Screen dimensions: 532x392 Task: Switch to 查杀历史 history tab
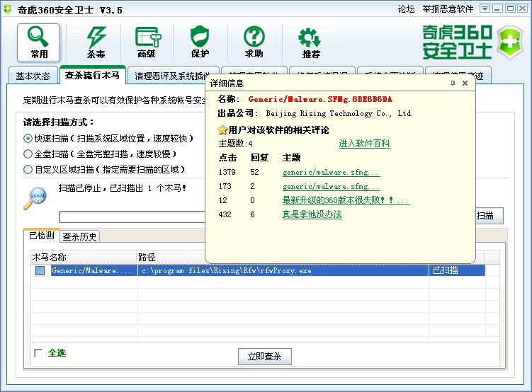point(80,236)
